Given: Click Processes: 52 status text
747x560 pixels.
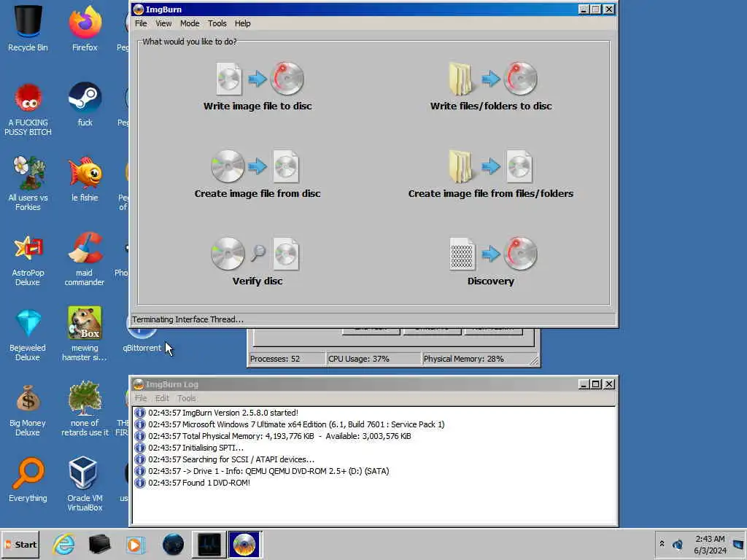Looking at the screenshot, I should [275, 359].
